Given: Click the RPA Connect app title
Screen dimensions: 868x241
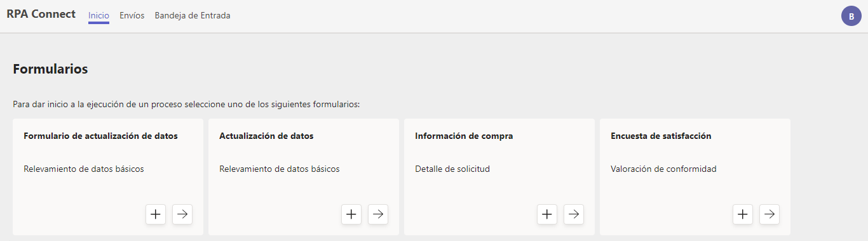Looking at the screenshot, I should [x=41, y=14].
